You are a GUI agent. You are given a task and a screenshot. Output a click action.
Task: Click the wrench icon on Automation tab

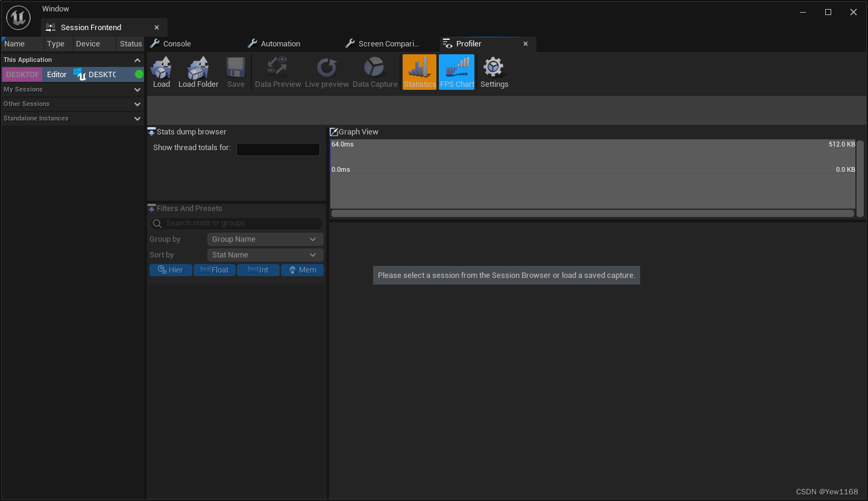[253, 43]
